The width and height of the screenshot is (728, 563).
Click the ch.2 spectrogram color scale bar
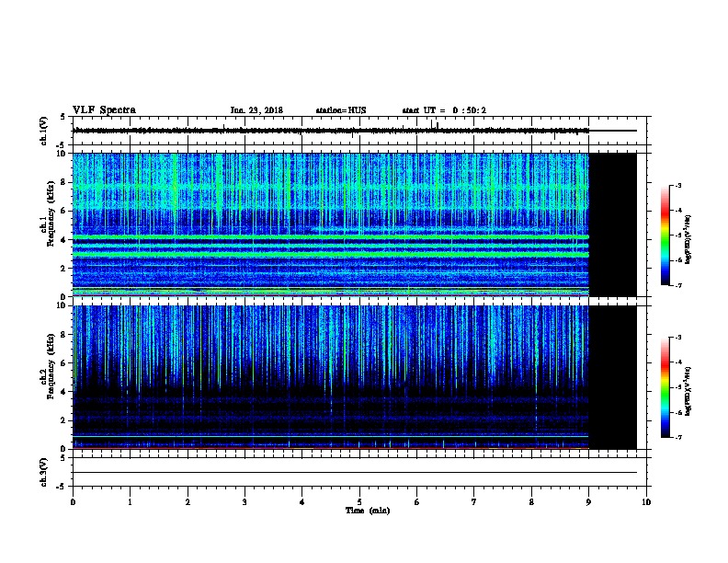click(665, 387)
